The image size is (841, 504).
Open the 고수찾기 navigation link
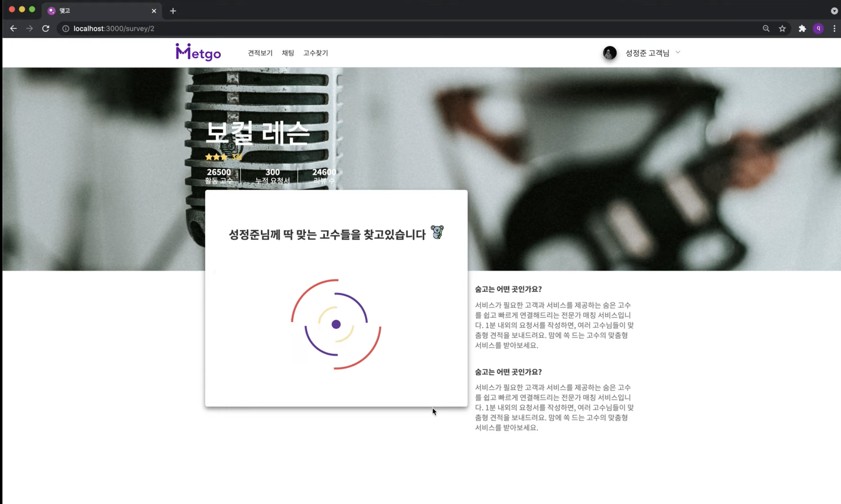[x=316, y=53]
